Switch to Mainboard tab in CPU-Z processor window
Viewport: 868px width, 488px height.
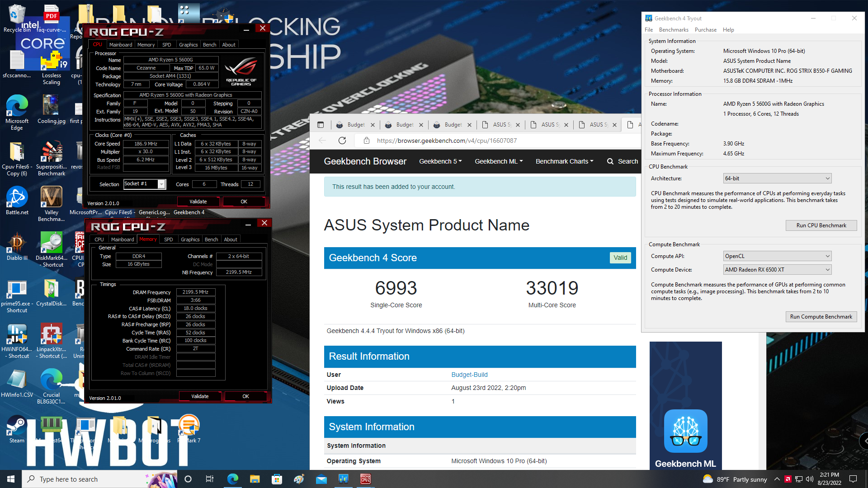[x=121, y=45]
